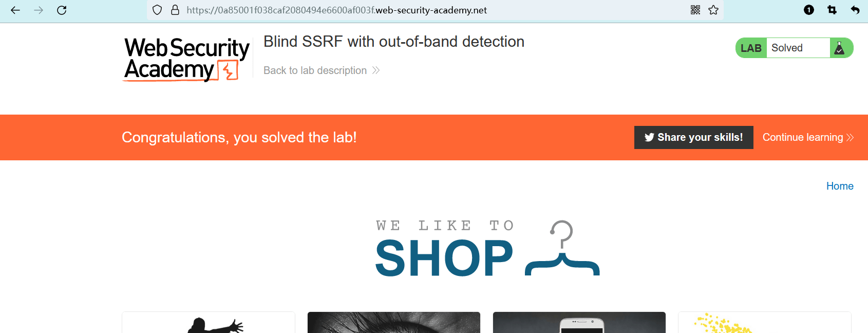Reload the current page
Image resolution: width=868 pixels, height=333 pixels.
pyautogui.click(x=62, y=10)
